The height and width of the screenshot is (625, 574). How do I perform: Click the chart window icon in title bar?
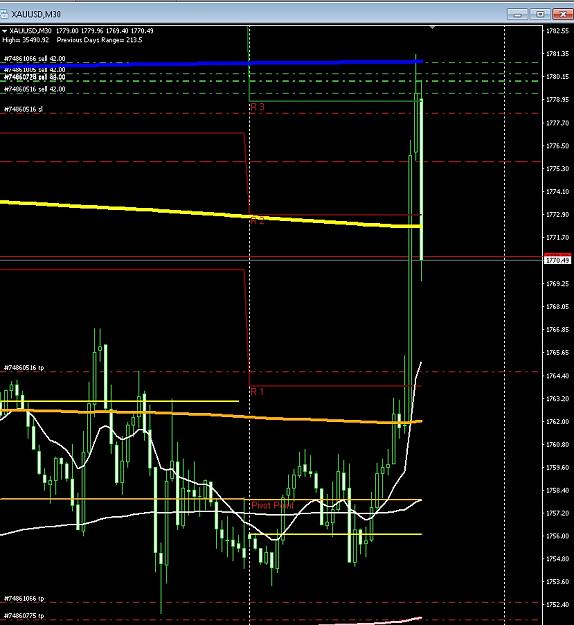[x=4, y=14]
